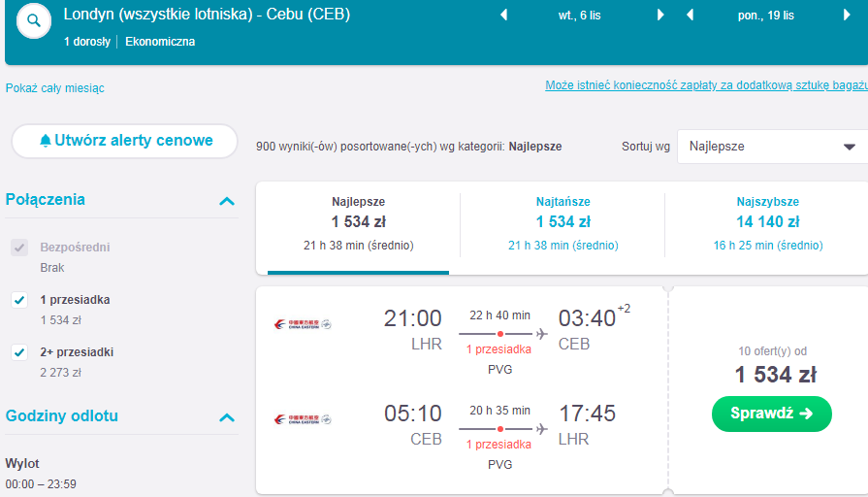Go to next departure date after 6 lis
Viewport: 868px width, 497px height.
pos(659,15)
